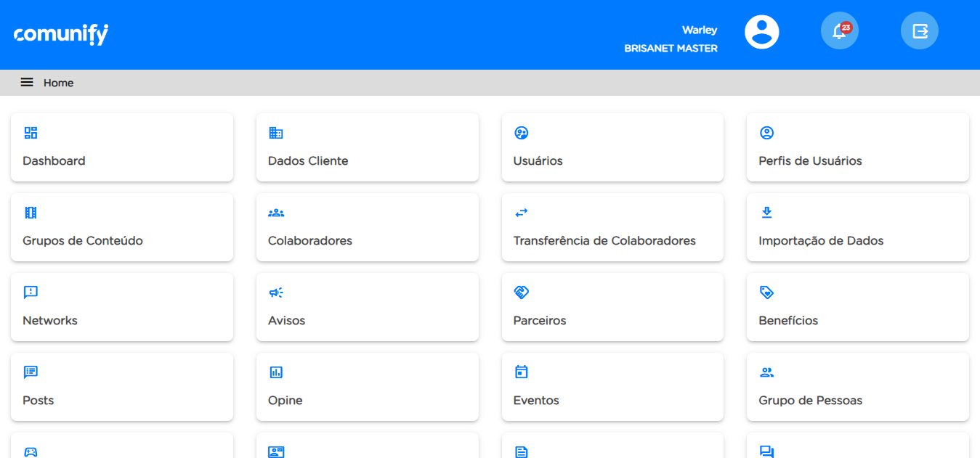980x458 pixels.
Task: Select the Colaboradores card
Action: point(367,227)
